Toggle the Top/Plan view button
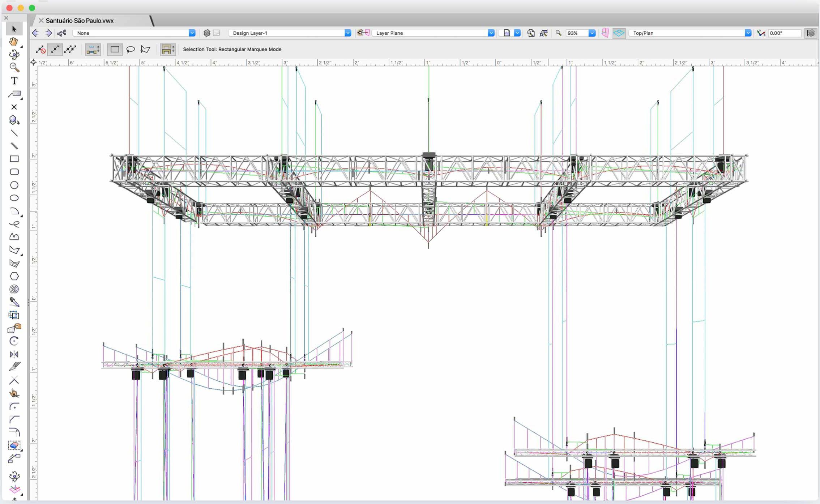This screenshot has width=820, height=504. [619, 33]
